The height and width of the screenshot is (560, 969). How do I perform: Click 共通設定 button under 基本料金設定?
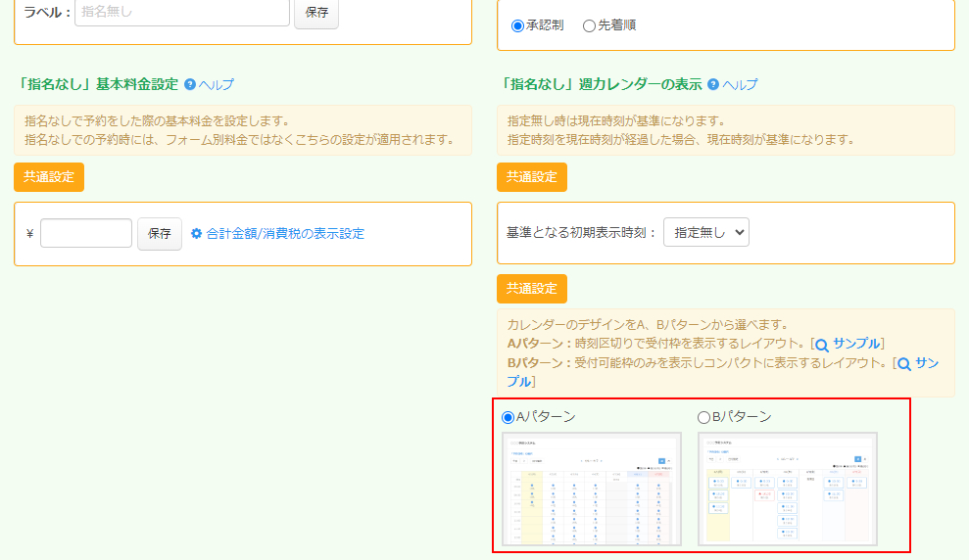[x=49, y=177]
